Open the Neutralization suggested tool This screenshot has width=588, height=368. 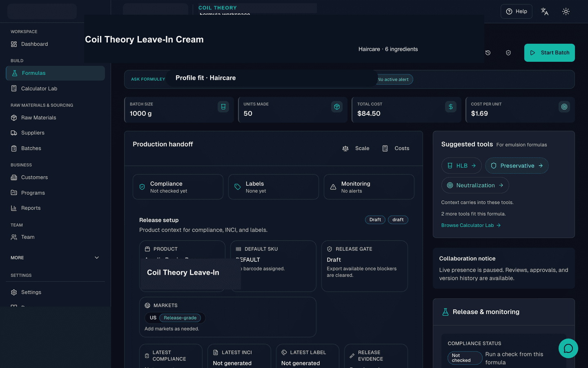pyautogui.click(x=475, y=185)
